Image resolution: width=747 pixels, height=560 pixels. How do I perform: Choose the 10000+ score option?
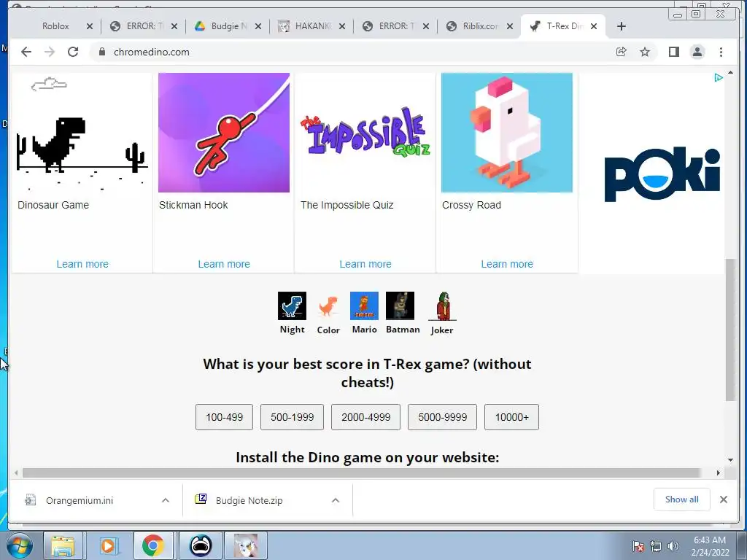coord(511,417)
